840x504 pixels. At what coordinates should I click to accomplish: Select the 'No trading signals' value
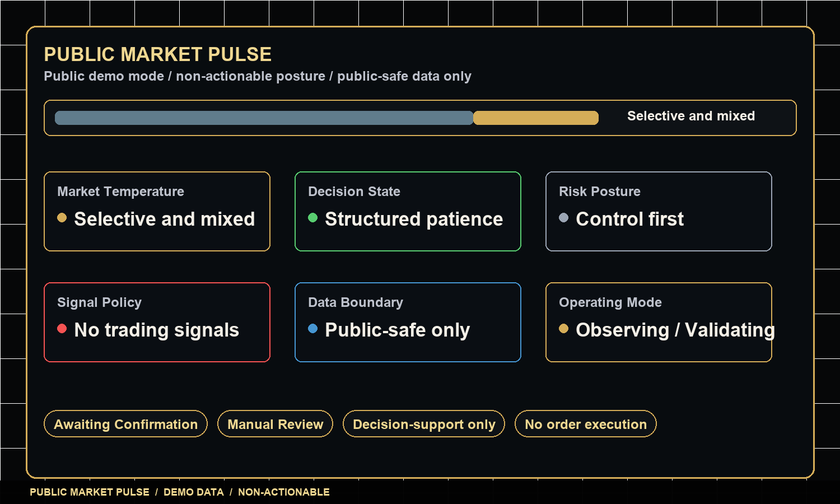[157, 330]
